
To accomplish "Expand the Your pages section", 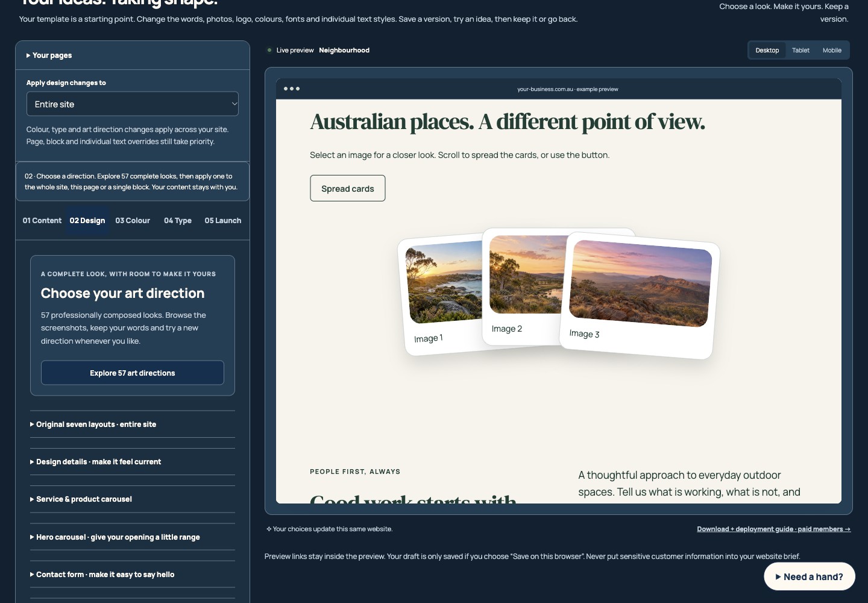I will (x=132, y=55).
